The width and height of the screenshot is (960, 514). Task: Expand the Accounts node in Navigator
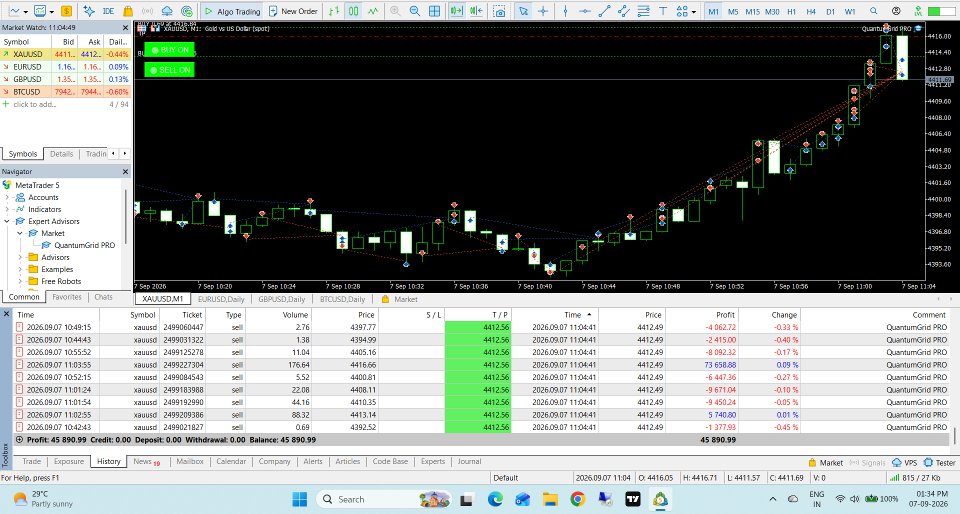[x=7, y=197]
